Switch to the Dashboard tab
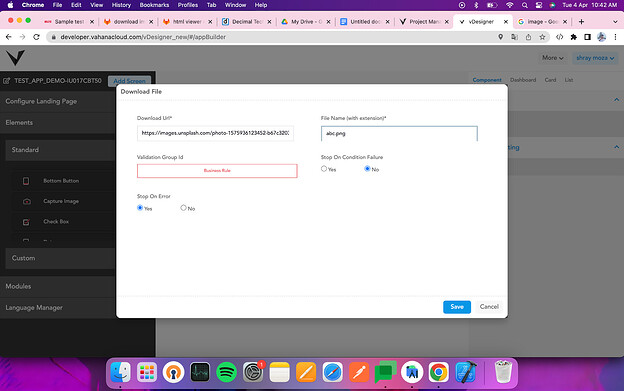Screen dimensions: 624x391 point(523,80)
